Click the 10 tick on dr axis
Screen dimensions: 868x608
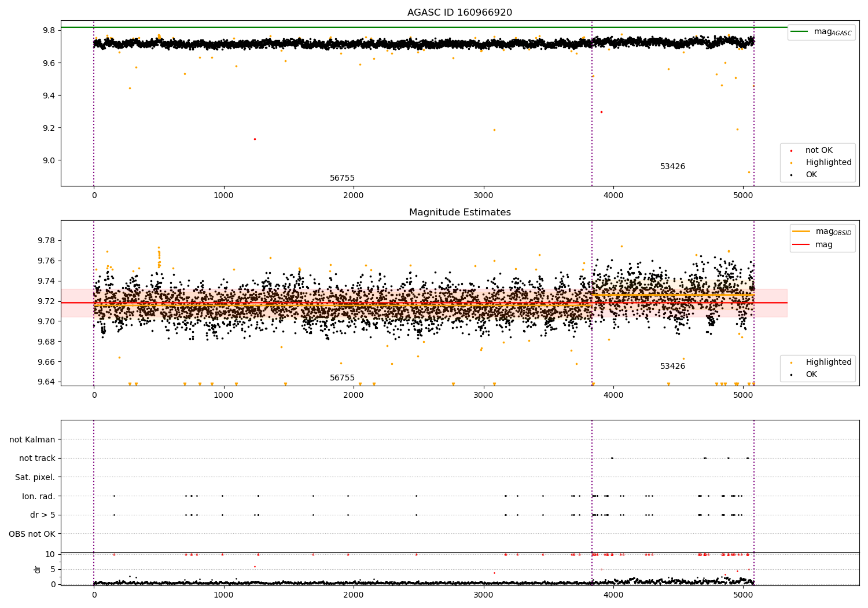(x=50, y=554)
